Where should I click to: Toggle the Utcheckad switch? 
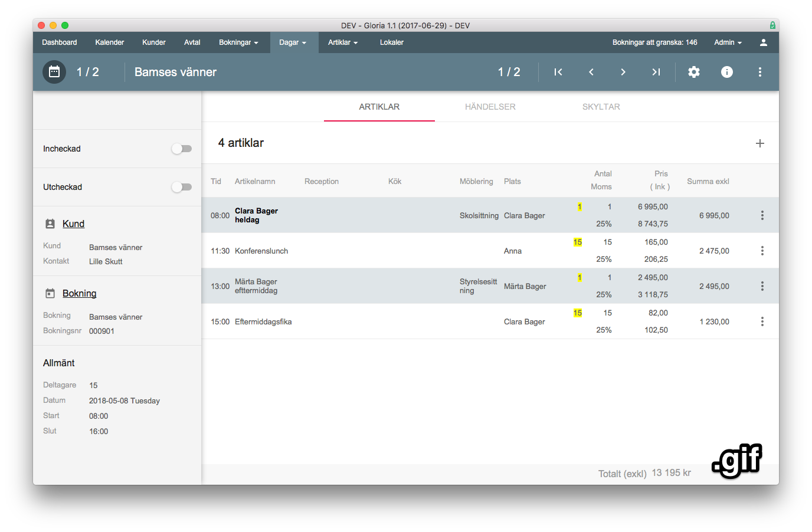[182, 187]
